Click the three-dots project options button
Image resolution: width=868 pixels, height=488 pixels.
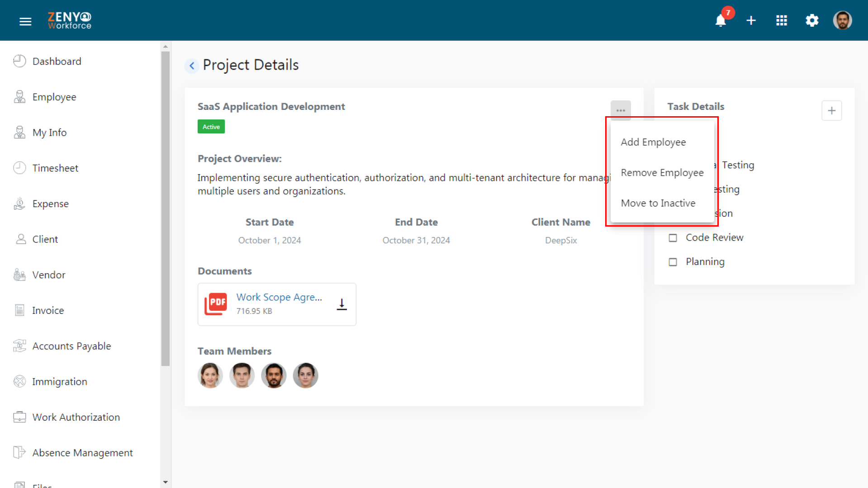click(621, 110)
